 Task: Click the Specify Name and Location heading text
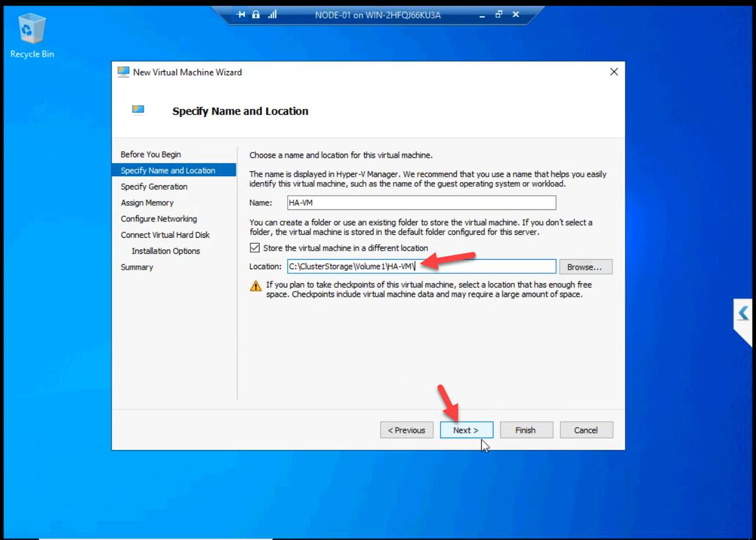240,111
